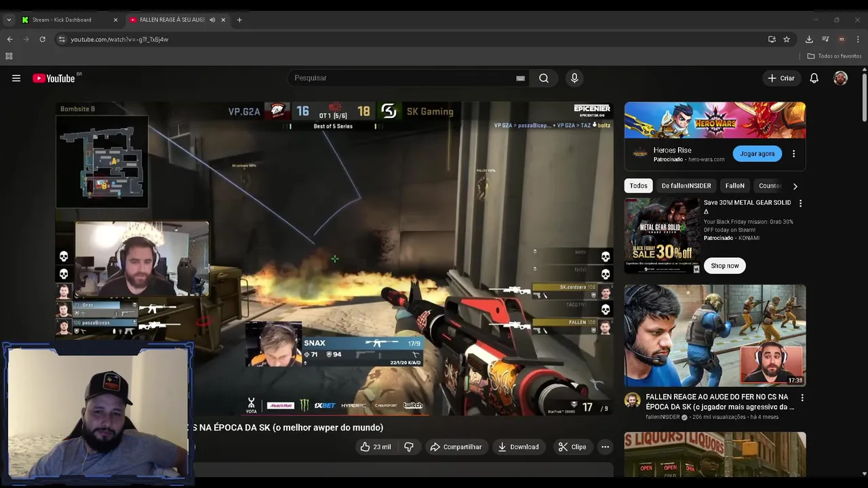This screenshot has width=868, height=488.
Task: Like the video (23 mil)
Action: (375, 447)
